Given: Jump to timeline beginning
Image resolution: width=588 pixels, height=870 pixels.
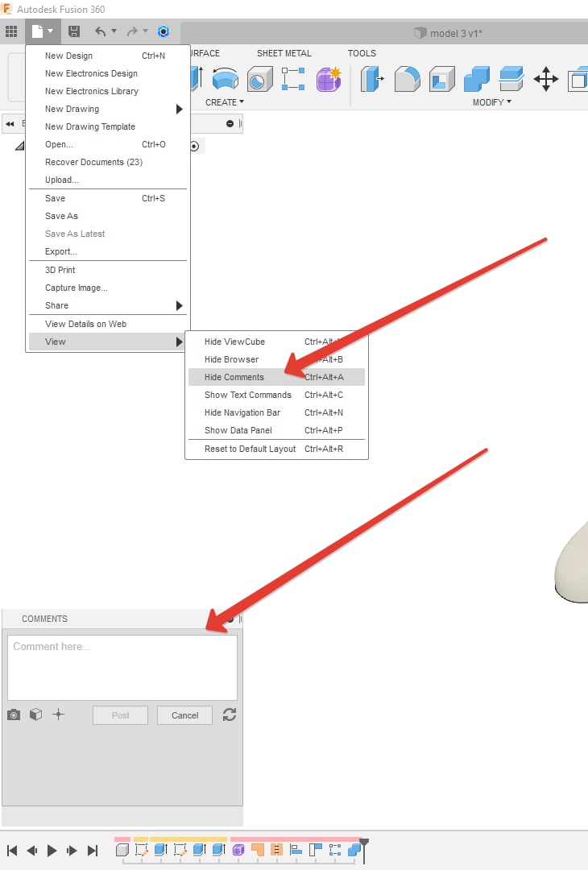Looking at the screenshot, I should (12, 851).
